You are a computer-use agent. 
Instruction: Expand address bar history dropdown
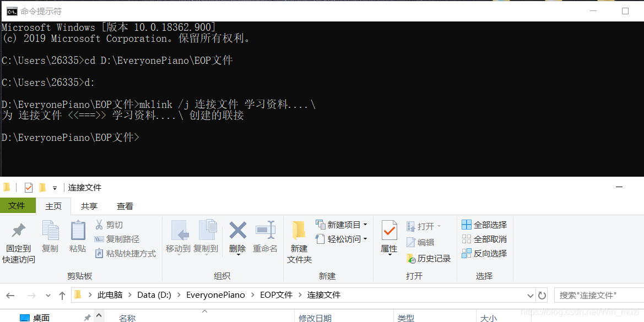pyautogui.click(x=530, y=296)
